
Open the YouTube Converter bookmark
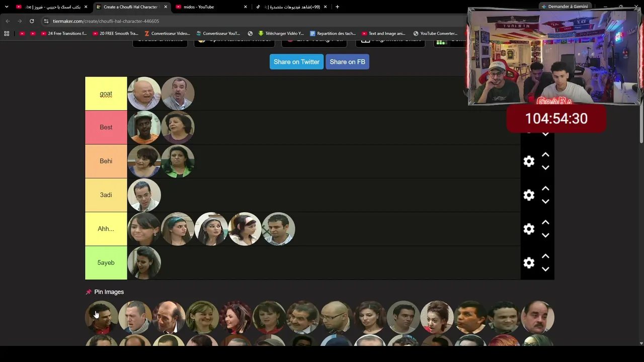pyautogui.click(x=435, y=34)
